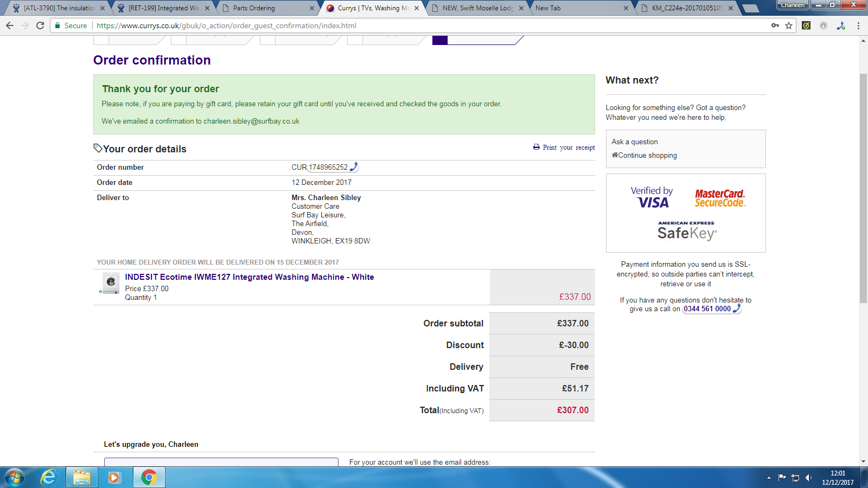This screenshot has height=488, width=868.
Task: Open Windows Media Player from taskbar
Action: [114, 478]
